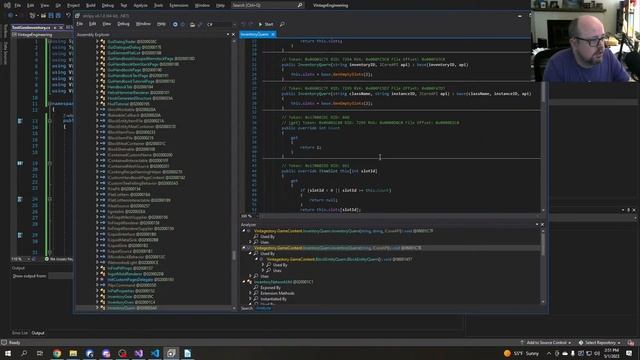
Task: Open Visual Studio from the taskbar
Action: (x=139, y=353)
